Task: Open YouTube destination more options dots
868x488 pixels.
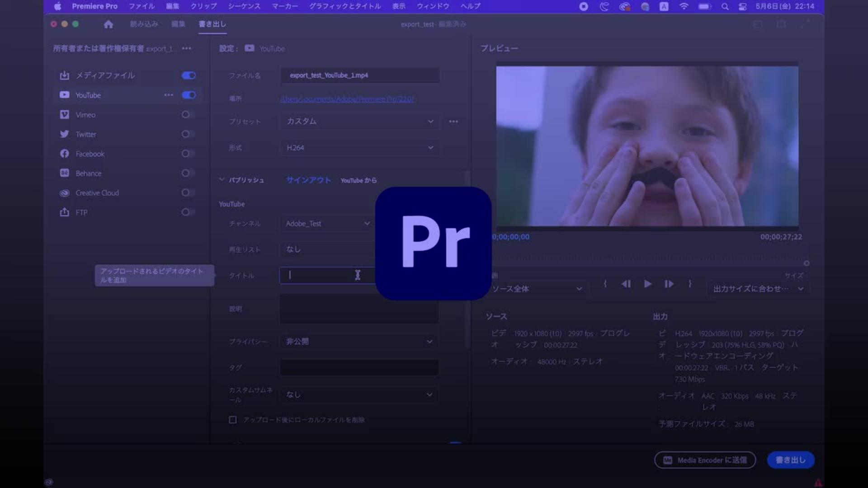Action: [169, 95]
